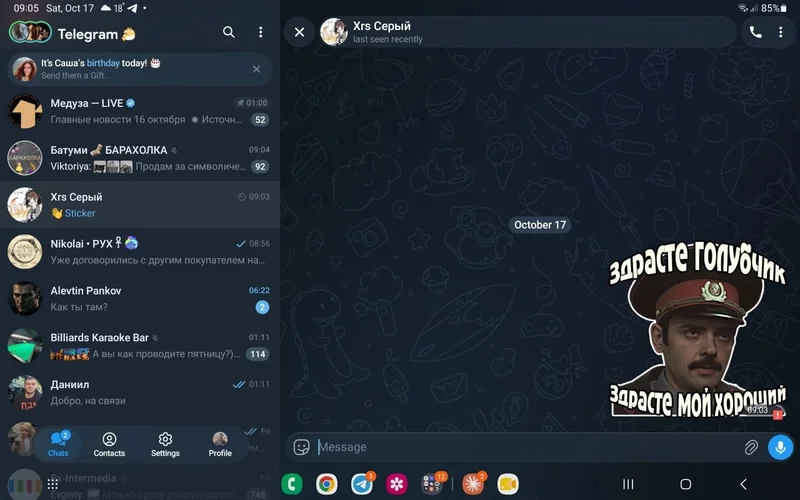Open the Медуза — LIVE channel
The width and height of the screenshot is (800, 500).
click(x=140, y=111)
